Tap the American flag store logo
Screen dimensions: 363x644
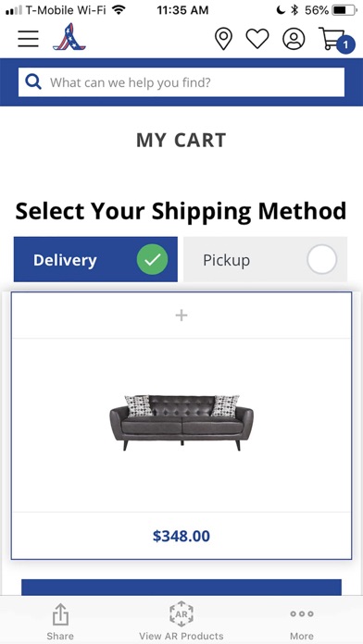(69, 37)
